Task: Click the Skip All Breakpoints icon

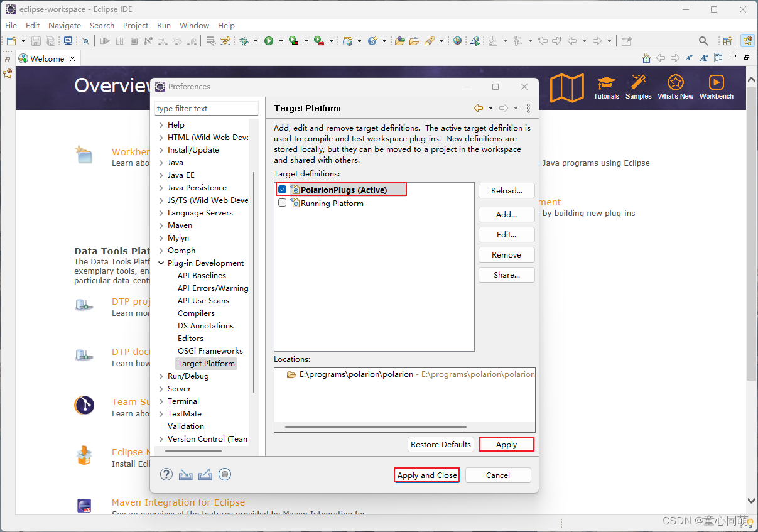Action: (85, 41)
